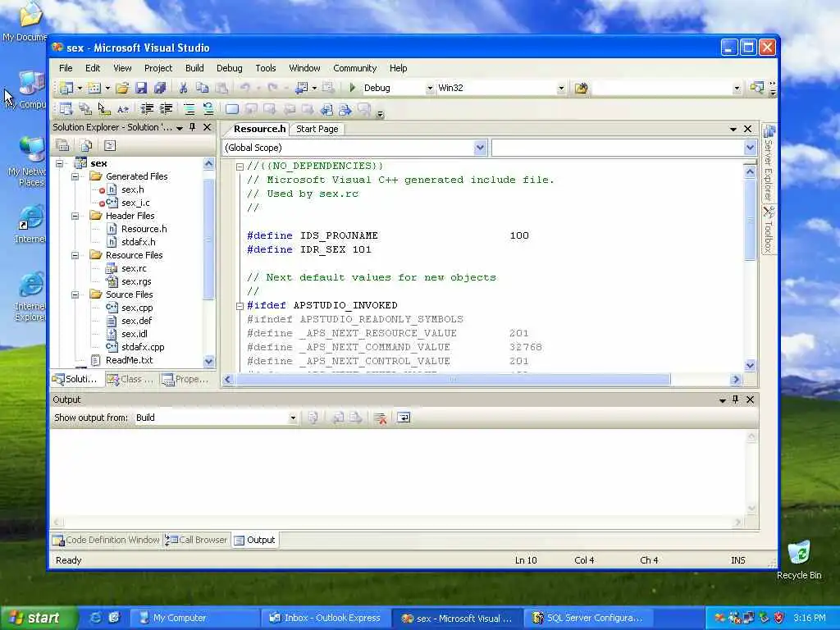
Task: Click the New Project toolbar icon
Action: (x=66, y=88)
